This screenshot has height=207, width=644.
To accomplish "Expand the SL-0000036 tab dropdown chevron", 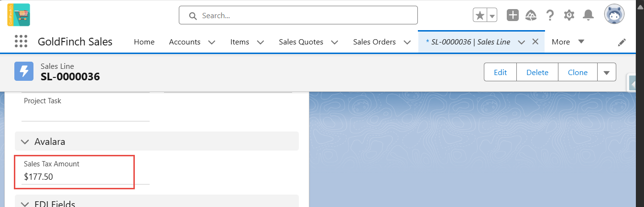I will pyautogui.click(x=522, y=42).
